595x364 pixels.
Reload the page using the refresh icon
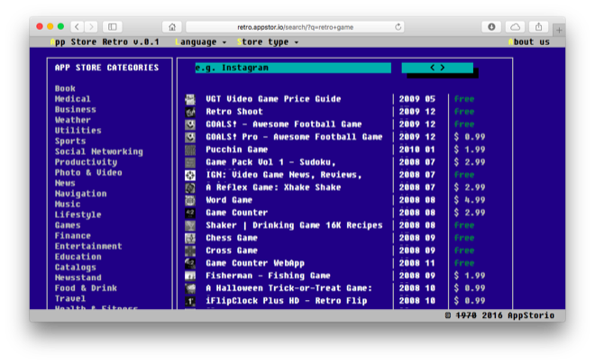398,27
